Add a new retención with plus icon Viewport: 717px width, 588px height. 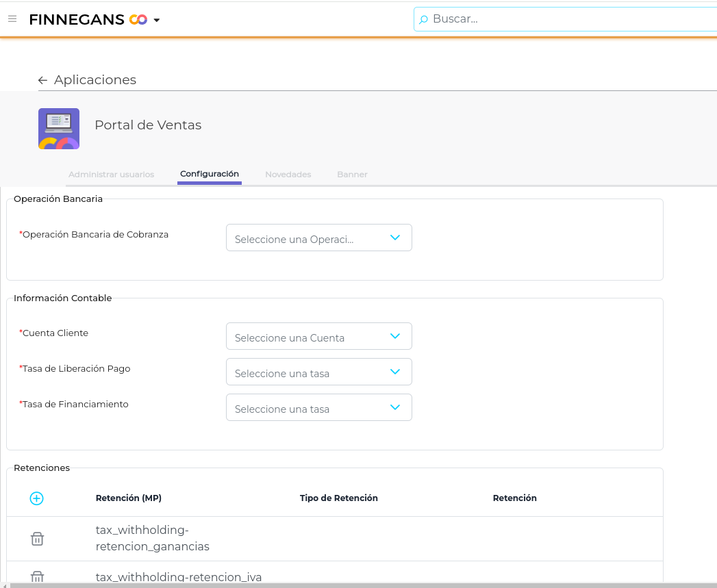coord(37,498)
